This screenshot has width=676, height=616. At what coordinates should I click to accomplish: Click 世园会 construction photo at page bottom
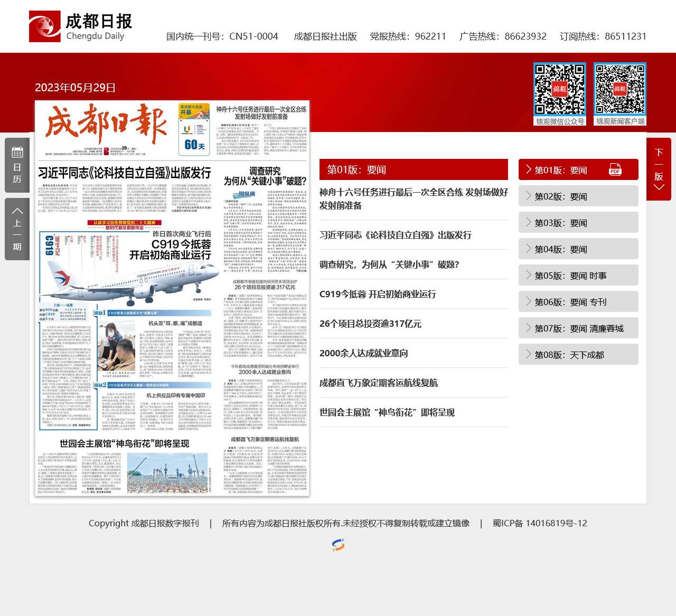pyautogui.click(x=166, y=473)
